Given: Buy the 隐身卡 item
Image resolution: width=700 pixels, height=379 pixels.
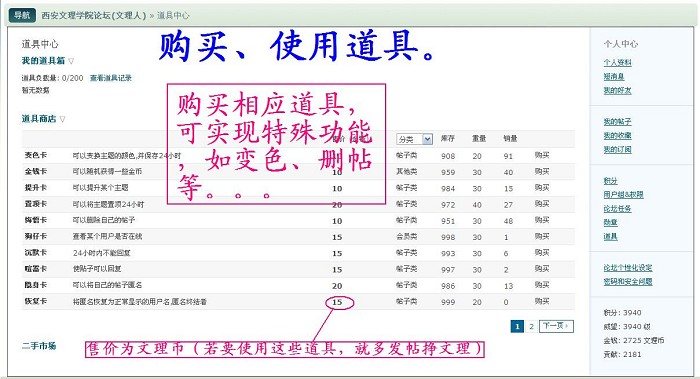Looking at the screenshot, I should point(542,285).
